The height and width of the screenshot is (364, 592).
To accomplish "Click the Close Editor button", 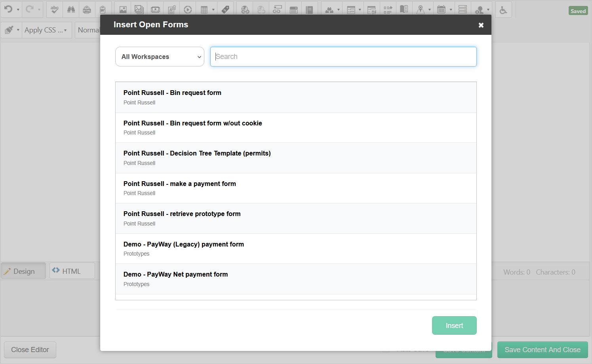I will tap(30, 350).
